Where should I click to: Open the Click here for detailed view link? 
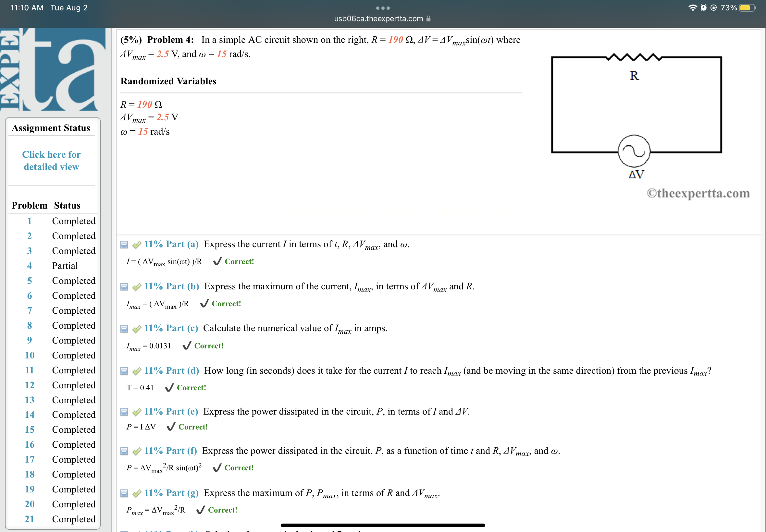(51, 160)
